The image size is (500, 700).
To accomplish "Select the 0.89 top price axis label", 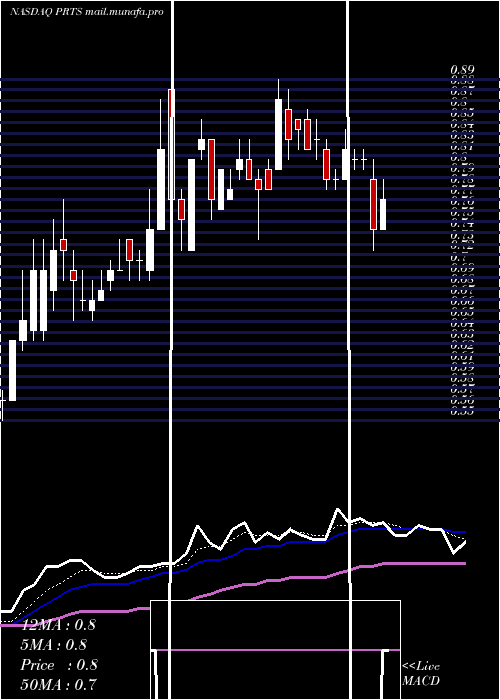I will coord(462,70).
